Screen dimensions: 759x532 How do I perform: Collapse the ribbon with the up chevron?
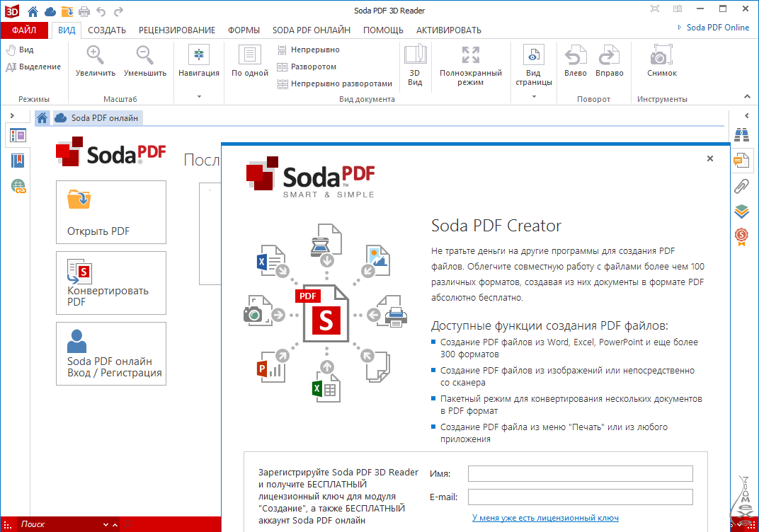[x=748, y=97]
